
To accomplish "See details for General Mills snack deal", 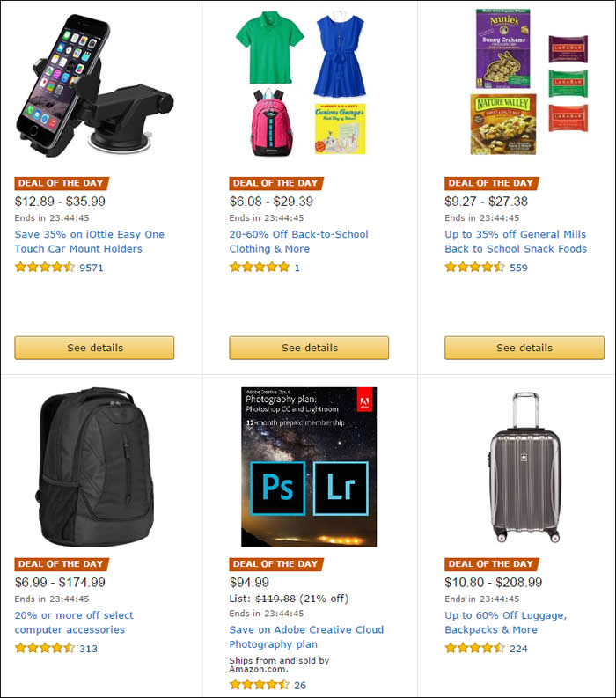I will tap(524, 348).
